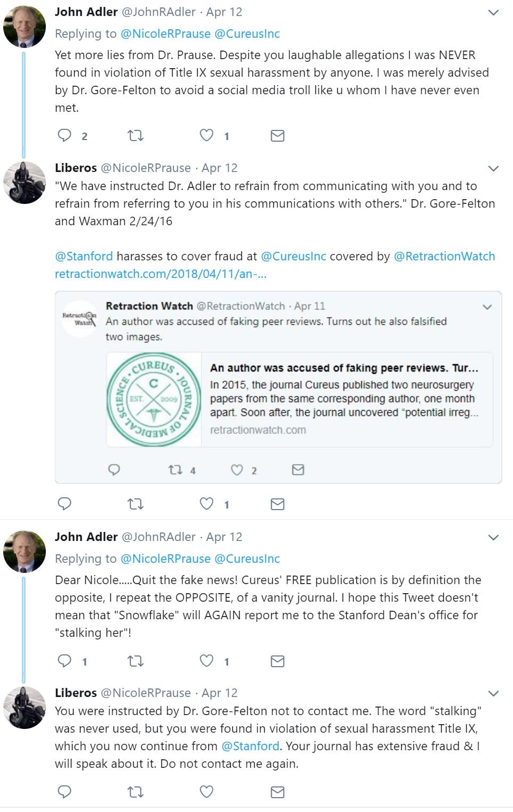Click the @RetractionWatch mention in Liberos tweet
Image resolution: width=513 pixels, height=812 pixels.
point(444,256)
